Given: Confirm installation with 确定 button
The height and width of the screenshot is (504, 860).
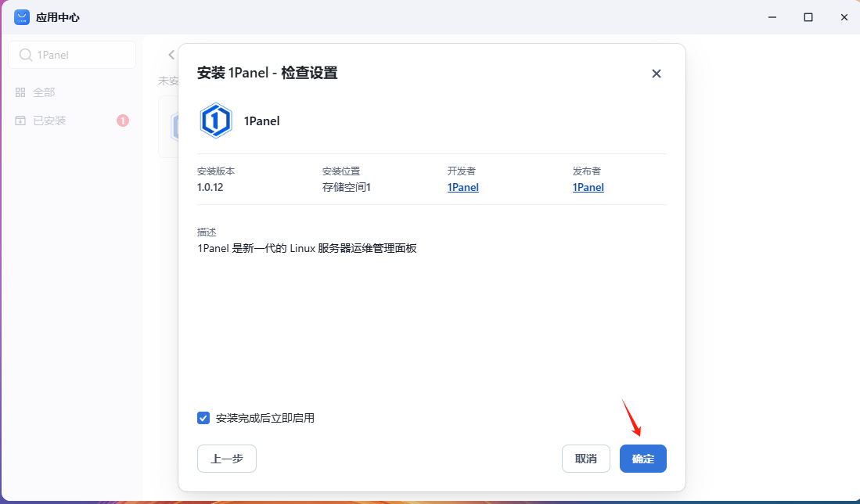Looking at the screenshot, I should [642, 459].
